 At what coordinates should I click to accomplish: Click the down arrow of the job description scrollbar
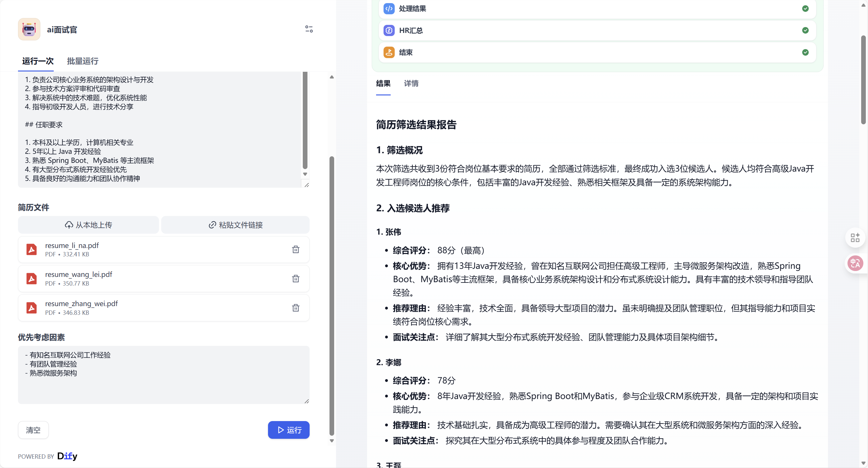tap(305, 174)
